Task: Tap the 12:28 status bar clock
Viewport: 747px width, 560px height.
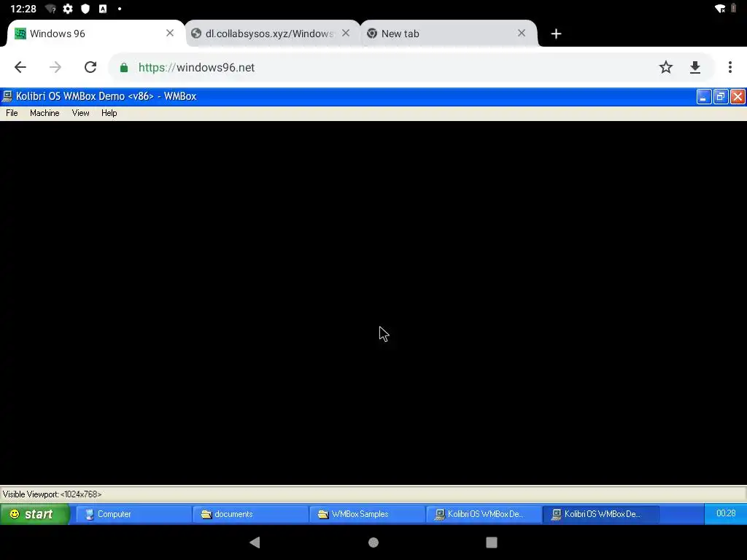Action: tap(23, 9)
